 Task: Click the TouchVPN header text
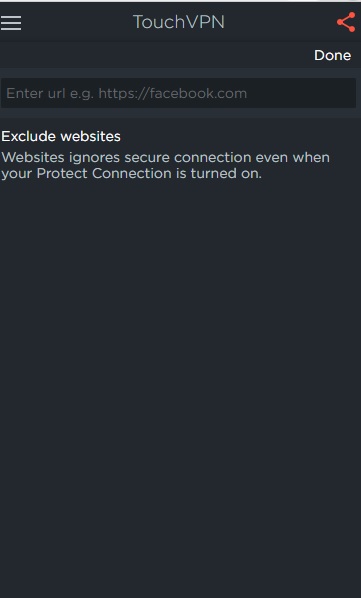coord(179,22)
